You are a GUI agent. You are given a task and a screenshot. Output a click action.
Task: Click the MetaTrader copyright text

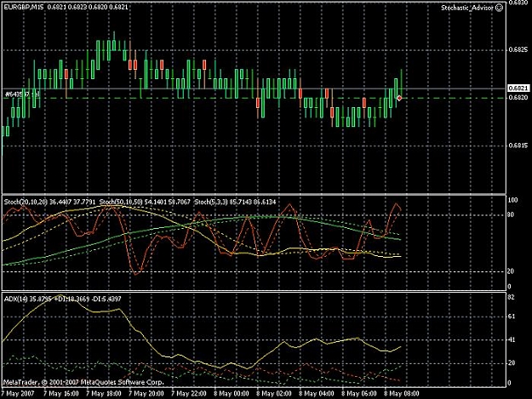tap(83, 382)
